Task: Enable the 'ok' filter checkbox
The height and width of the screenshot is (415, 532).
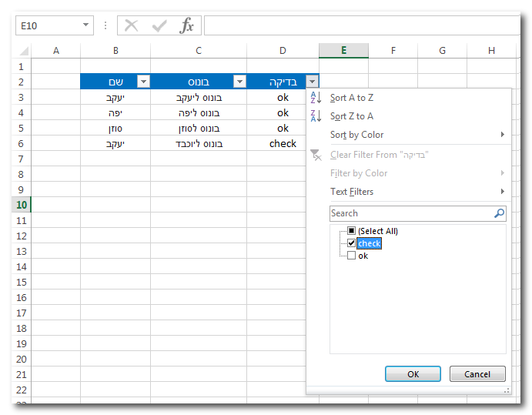Action: pos(351,256)
